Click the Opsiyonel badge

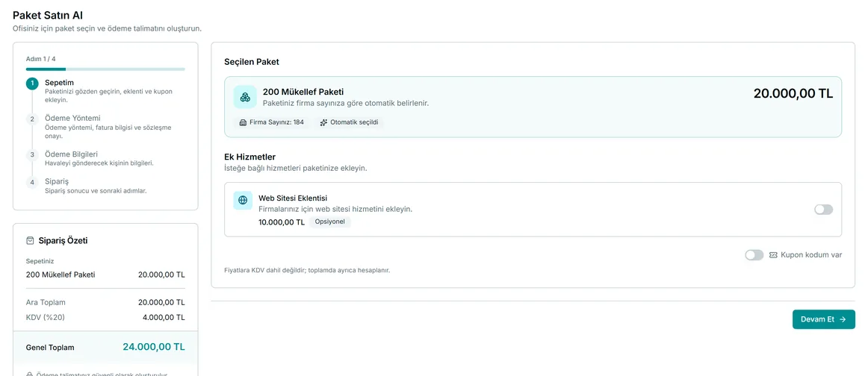pos(329,222)
